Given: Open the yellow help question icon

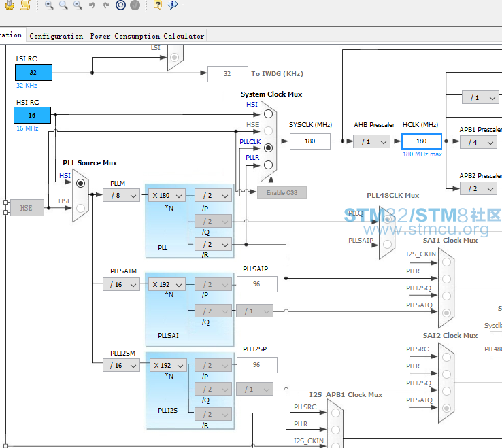Looking at the screenshot, I should pos(158,5).
